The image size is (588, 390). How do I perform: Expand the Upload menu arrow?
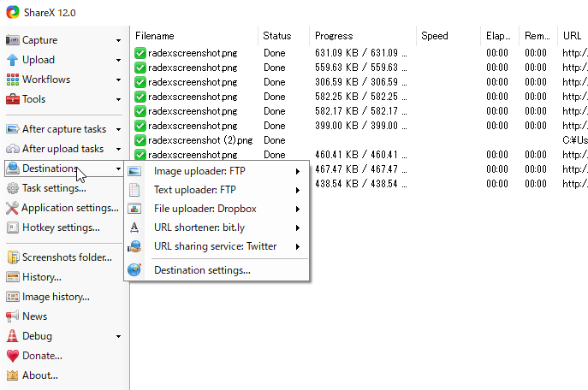(118, 60)
